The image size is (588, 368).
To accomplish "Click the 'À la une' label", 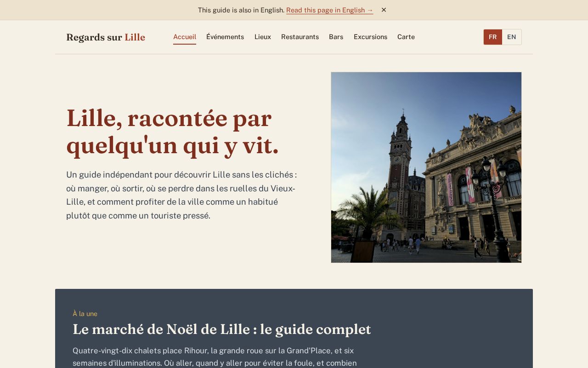I will [85, 314].
